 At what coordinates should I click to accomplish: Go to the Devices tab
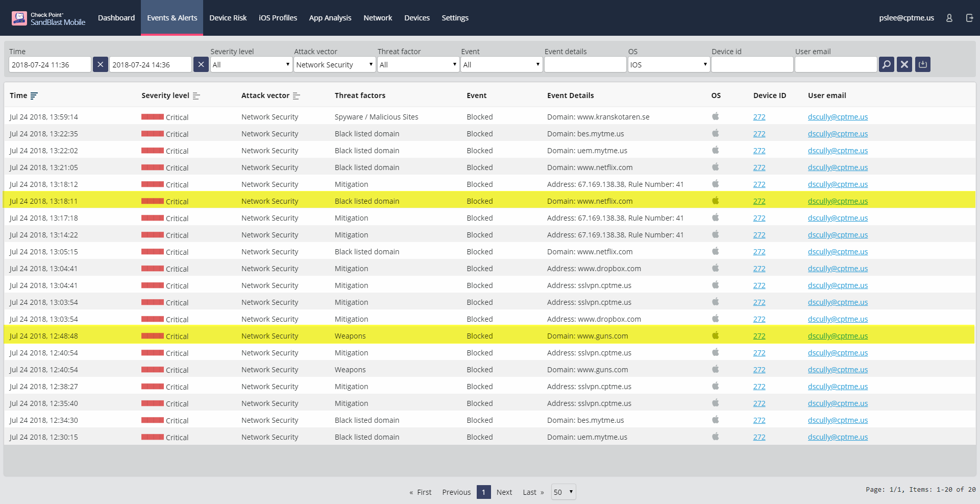[x=417, y=18]
